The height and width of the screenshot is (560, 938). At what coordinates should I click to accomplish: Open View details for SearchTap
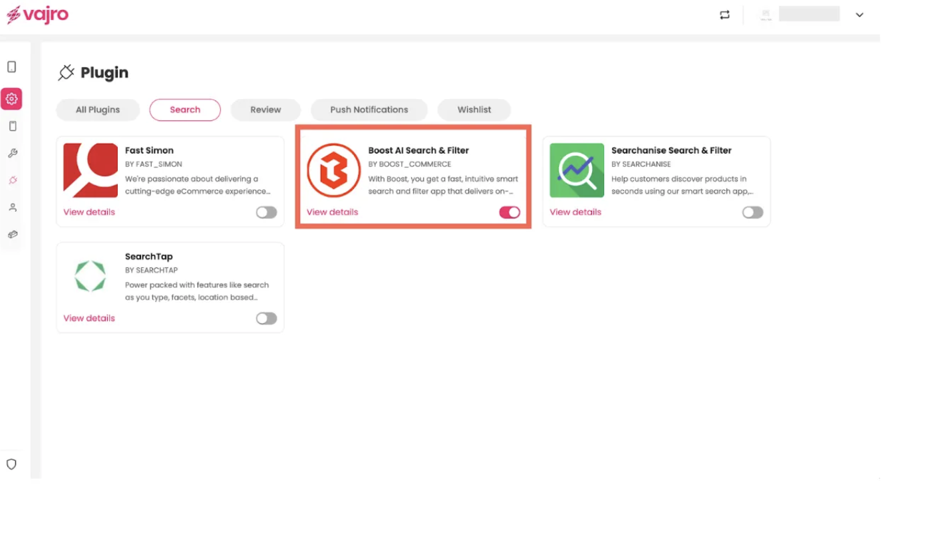[89, 318]
